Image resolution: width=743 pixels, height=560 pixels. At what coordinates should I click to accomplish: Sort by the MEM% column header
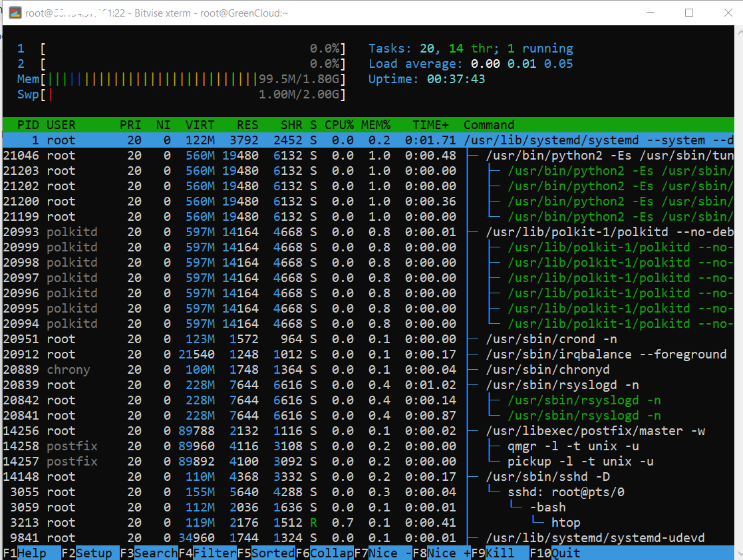click(x=376, y=125)
